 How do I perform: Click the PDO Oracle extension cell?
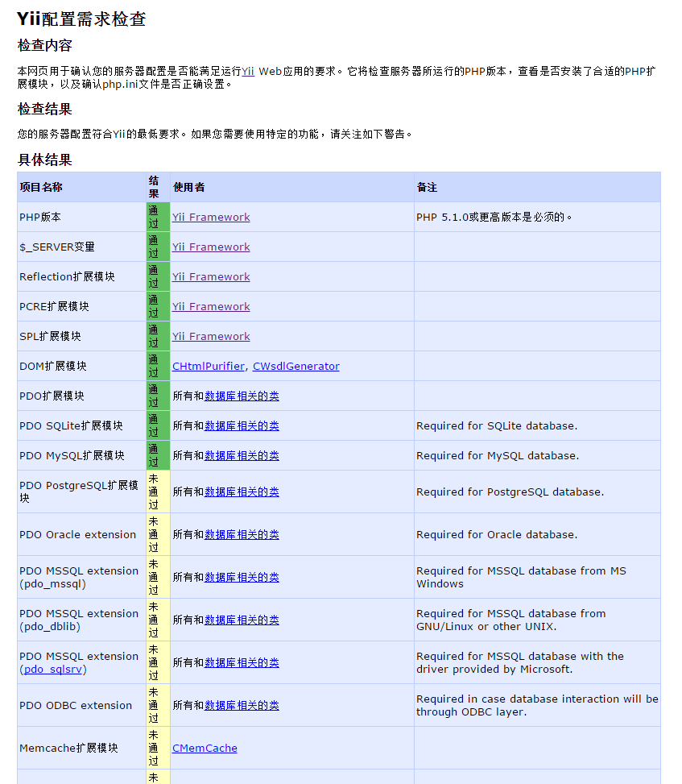click(x=81, y=534)
